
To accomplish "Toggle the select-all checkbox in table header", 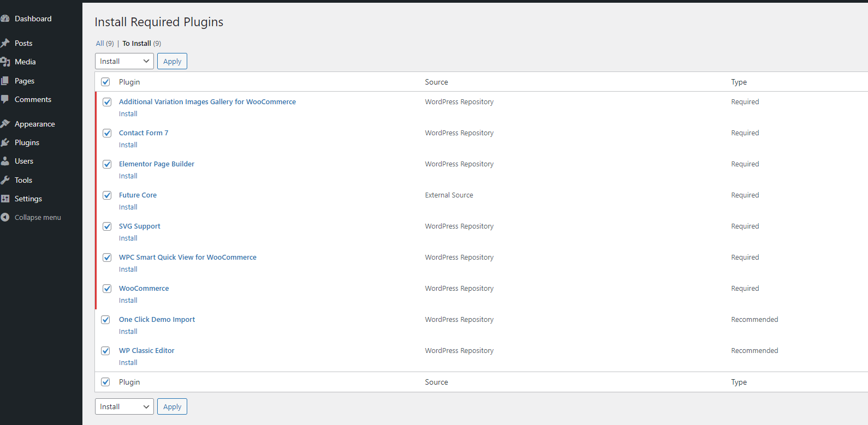I will 105,82.
